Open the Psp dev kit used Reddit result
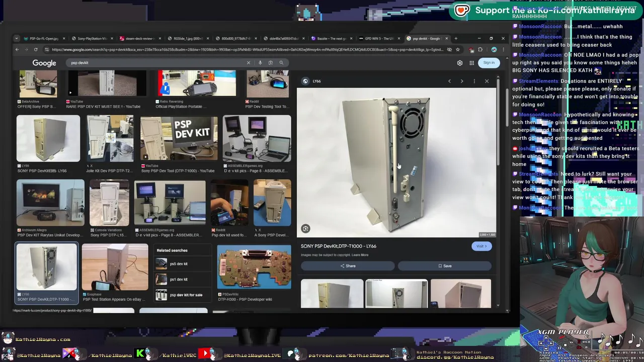The width and height of the screenshot is (644, 362). (229, 203)
